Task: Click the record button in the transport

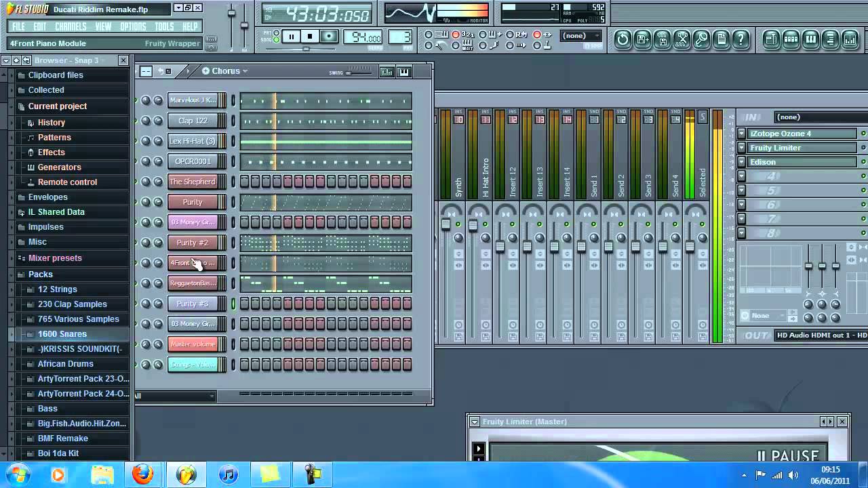Action: 329,37
